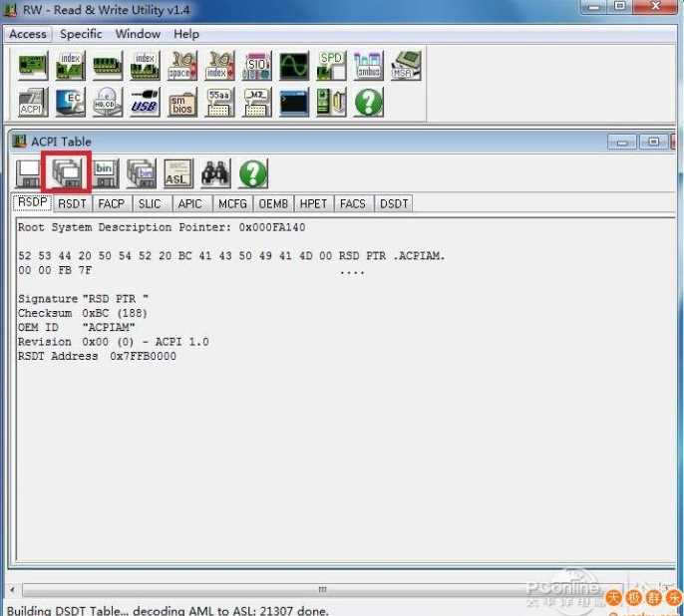This screenshot has height=616, width=684.
Task: Open the computer tower remote access icon
Action: [331, 102]
